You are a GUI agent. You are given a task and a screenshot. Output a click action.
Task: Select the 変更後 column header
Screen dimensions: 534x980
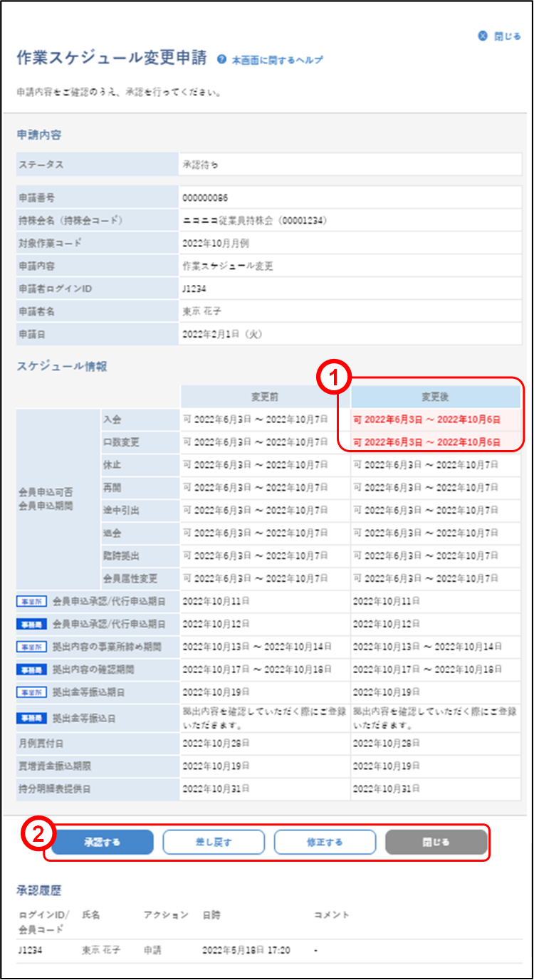(435, 397)
